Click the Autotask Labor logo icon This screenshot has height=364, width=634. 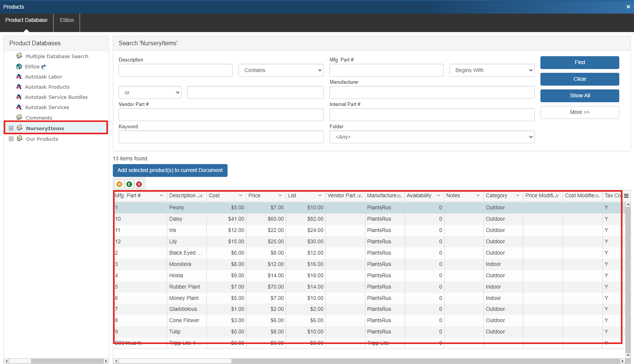(x=19, y=77)
